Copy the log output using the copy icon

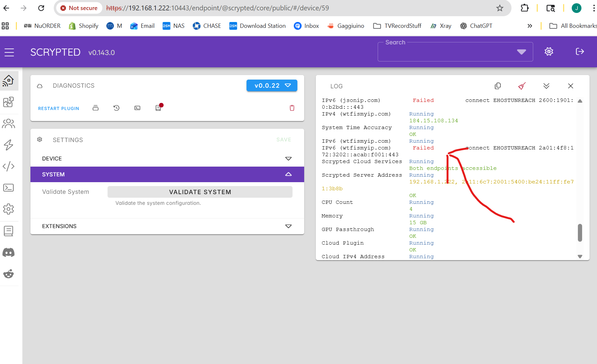[498, 86]
